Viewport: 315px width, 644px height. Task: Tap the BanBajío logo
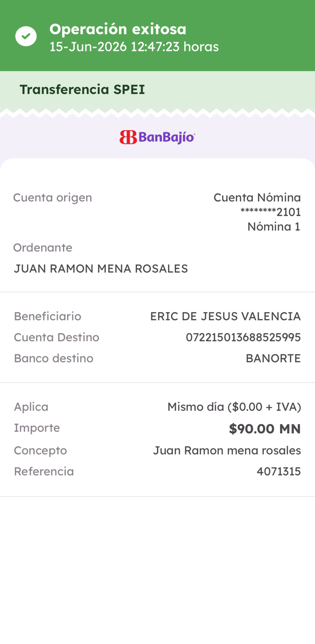tap(157, 137)
